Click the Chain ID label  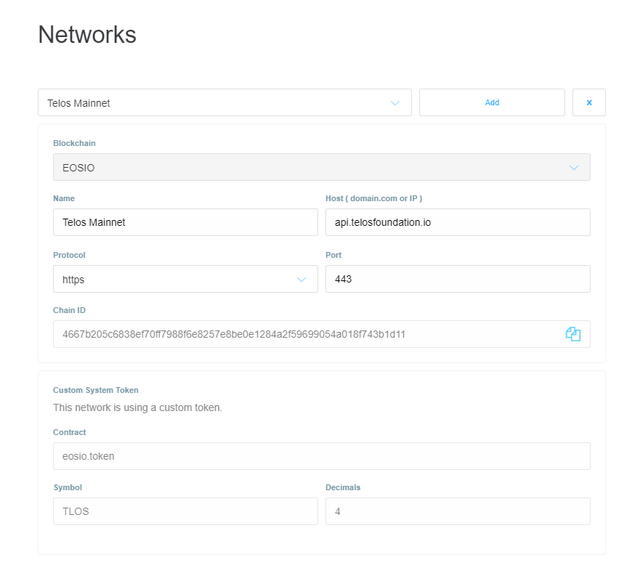pos(69,310)
